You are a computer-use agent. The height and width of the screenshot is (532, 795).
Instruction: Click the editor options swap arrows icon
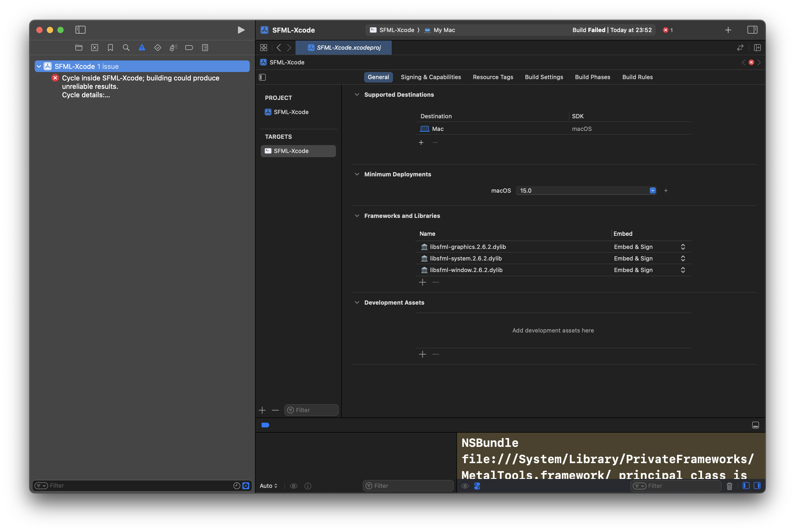pyautogui.click(x=740, y=48)
